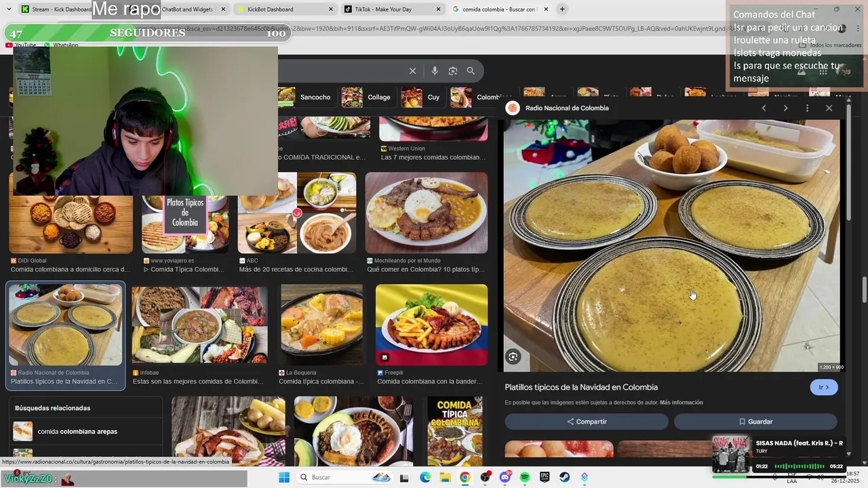Start voice search with the microphone icon
868x488 pixels.
435,71
